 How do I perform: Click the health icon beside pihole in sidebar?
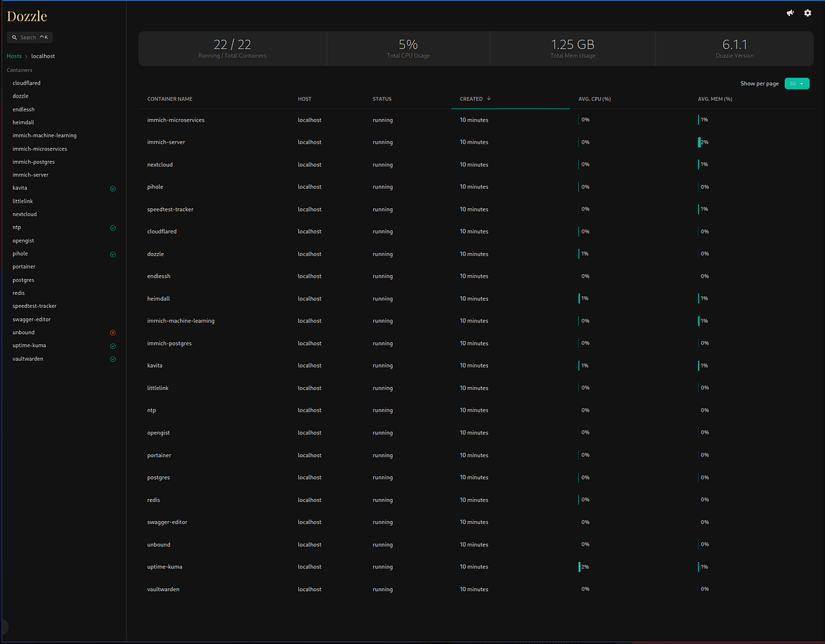click(113, 254)
